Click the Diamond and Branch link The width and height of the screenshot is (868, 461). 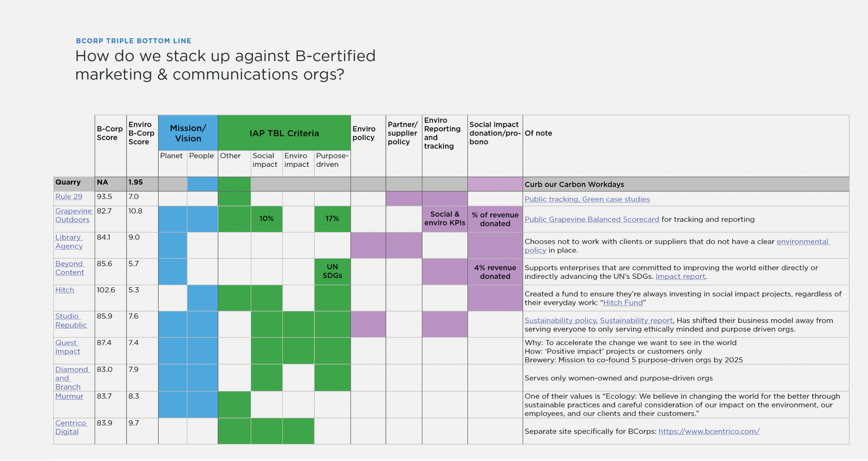(71, 370)
